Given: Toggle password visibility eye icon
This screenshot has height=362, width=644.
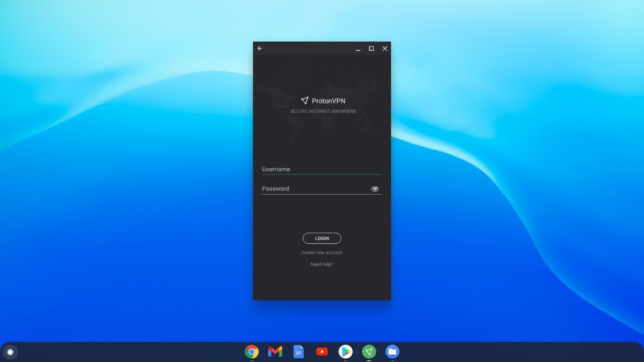Looking at the screenshot, I should (375, 189).
